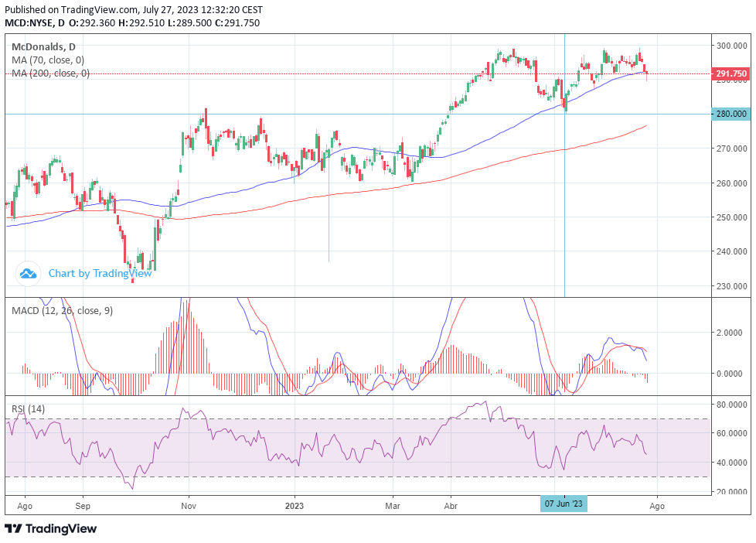Viewport: 756px width, 543px height.
Task: Select the McDonalds, D chart title
Action: 43,47
